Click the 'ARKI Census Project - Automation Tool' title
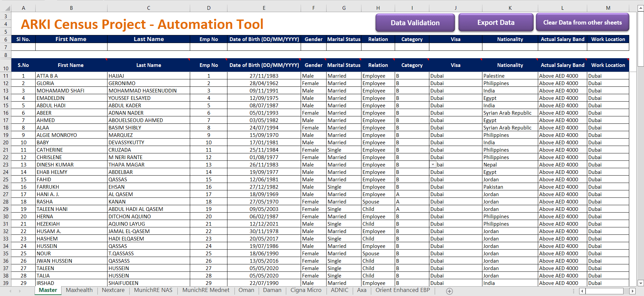The image size is (644, 296). 142,24
